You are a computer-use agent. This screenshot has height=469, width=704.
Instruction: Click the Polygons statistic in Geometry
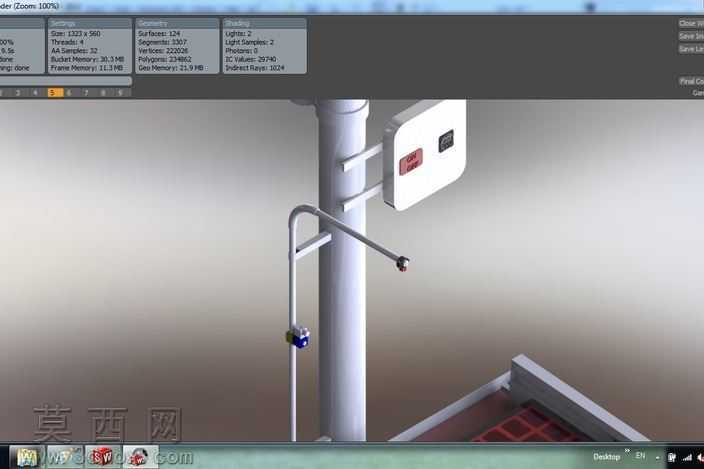click(x=165, y=59)
